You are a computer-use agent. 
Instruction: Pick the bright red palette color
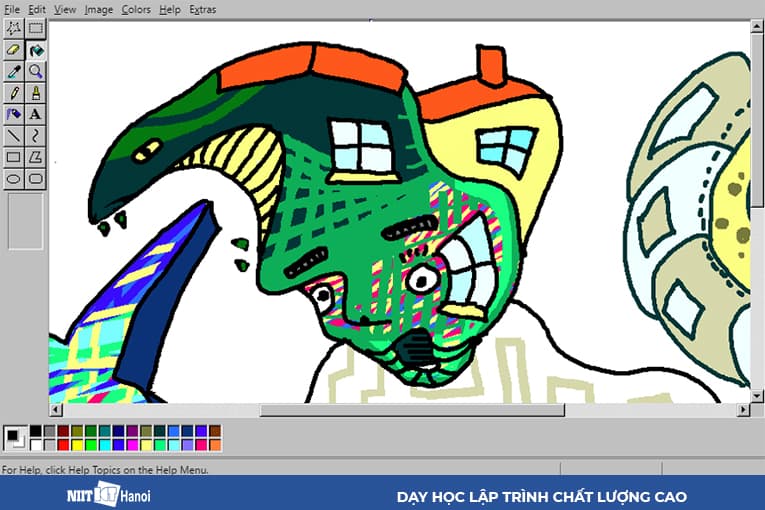[x=63, y=444]
